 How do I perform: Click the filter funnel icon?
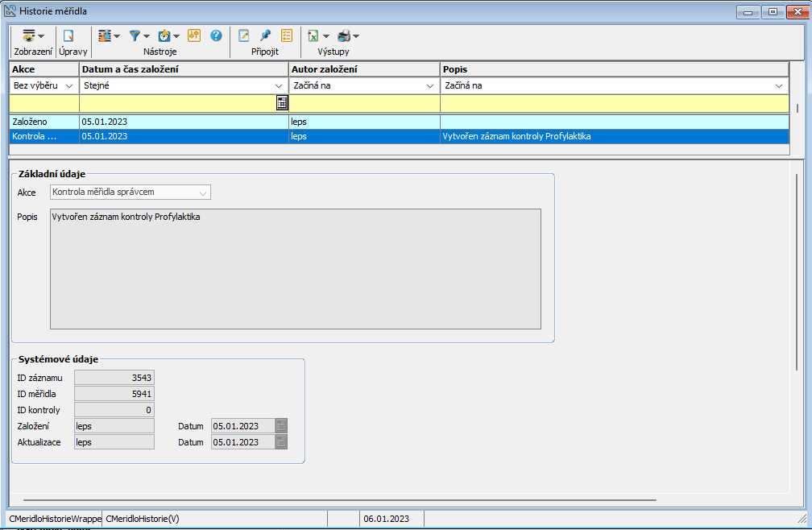click(136, 36)
